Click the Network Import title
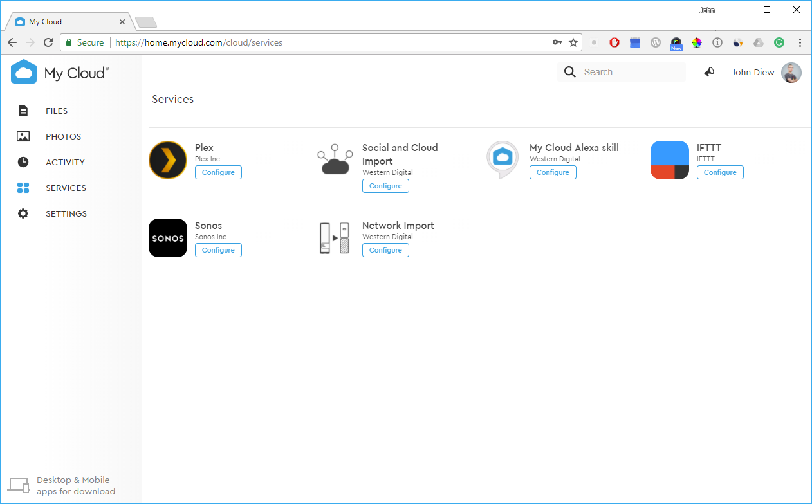 tap(398, 225)
